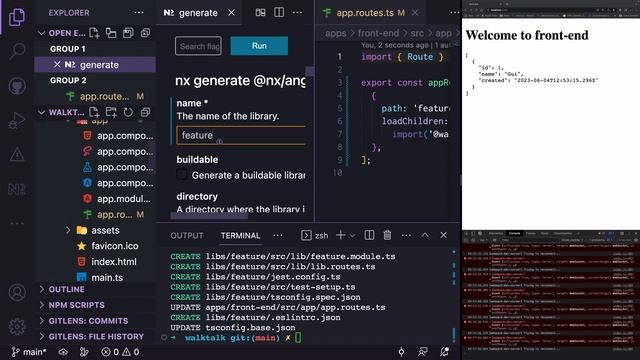Show additional views ellipsis in activity bar
Screen dimensions: 640x360
pyautogui.click(x=17, y=223)
